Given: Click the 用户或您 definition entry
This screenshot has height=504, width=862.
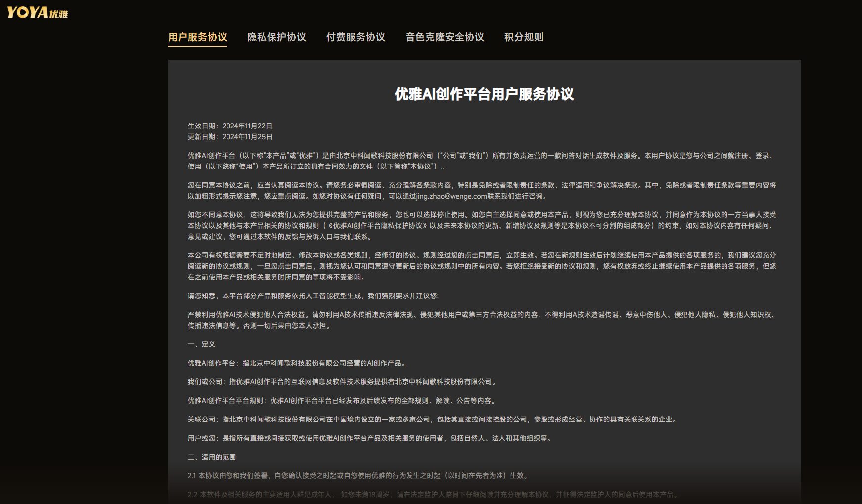Looking at the screenshot, I should click(x=369, y=438).
